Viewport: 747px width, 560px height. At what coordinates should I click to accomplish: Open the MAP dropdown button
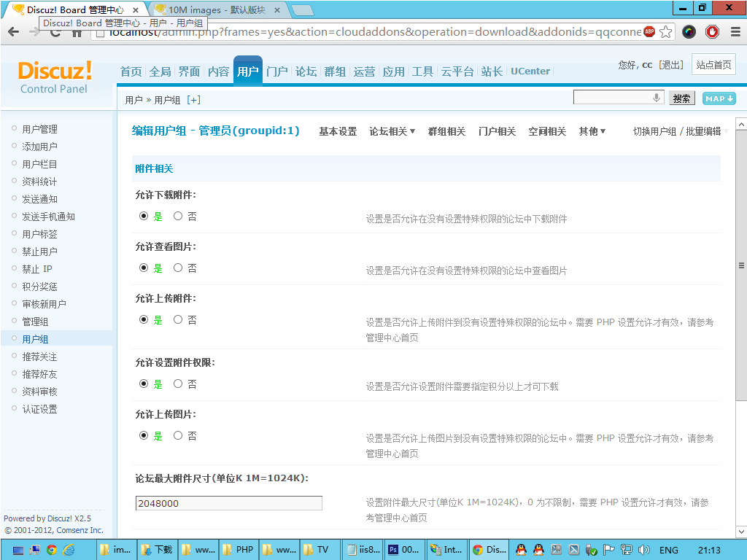tap(719, 98)
